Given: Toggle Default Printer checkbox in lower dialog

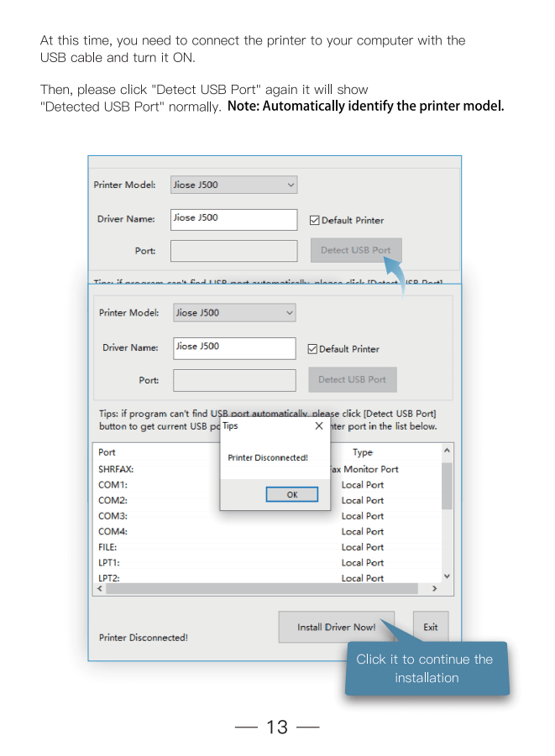Looking at the screenshot, I should click(x=312, y=349).
